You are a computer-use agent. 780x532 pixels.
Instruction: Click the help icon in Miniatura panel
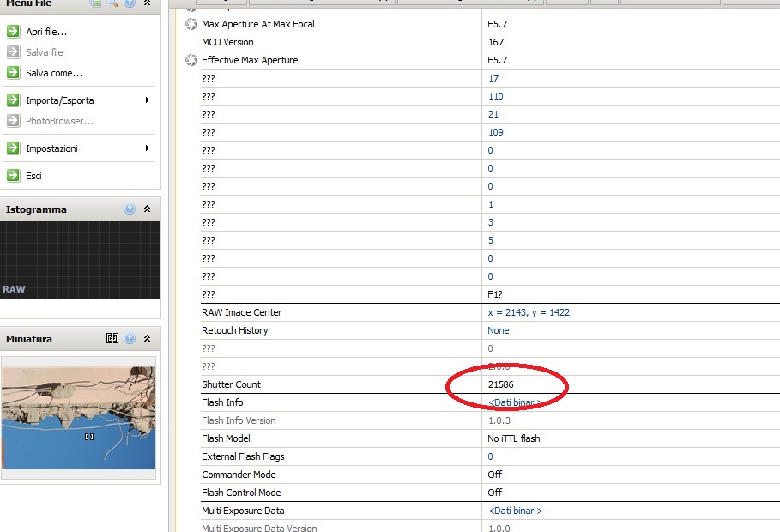click(x=130, y=339)
